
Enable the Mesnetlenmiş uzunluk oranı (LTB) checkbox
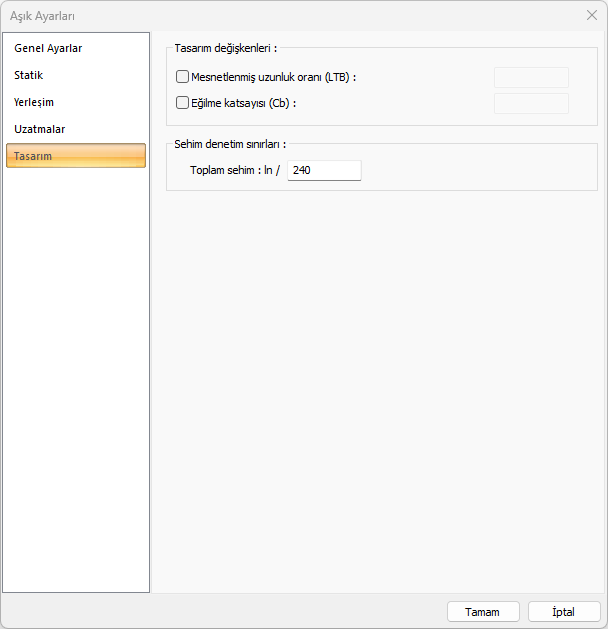tap(182, 77)
